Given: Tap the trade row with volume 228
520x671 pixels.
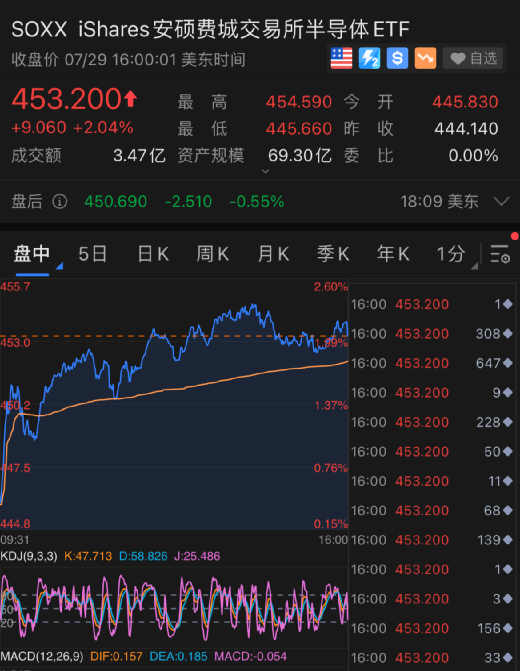Looking at the screenshot, I should point(432,422).
